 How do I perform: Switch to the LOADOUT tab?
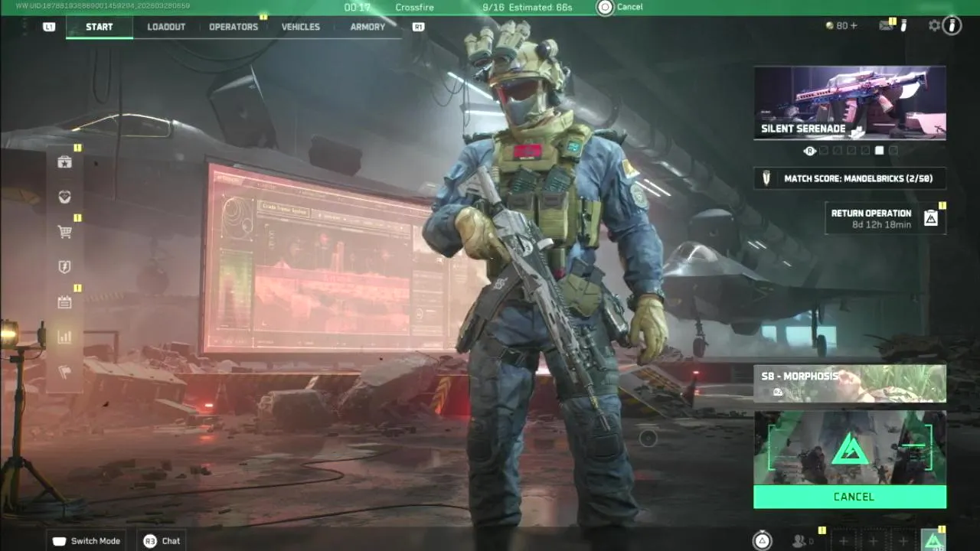pos(166,27)
